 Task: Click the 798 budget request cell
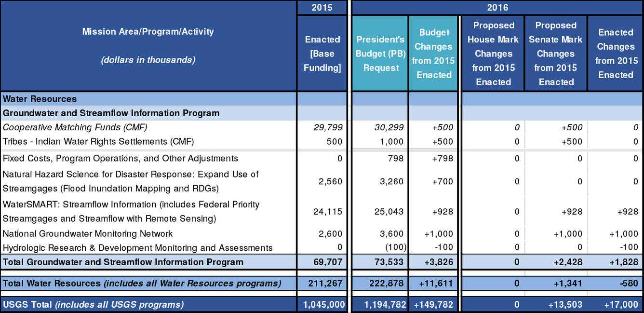pos(380,158)
